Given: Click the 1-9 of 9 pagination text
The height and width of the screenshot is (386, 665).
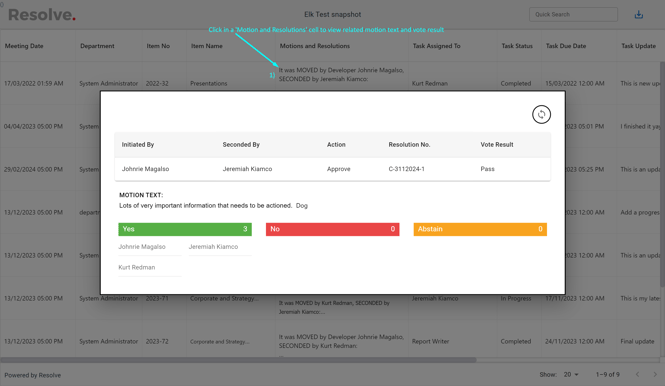Looking at the screenshot, I should [607, 375].
